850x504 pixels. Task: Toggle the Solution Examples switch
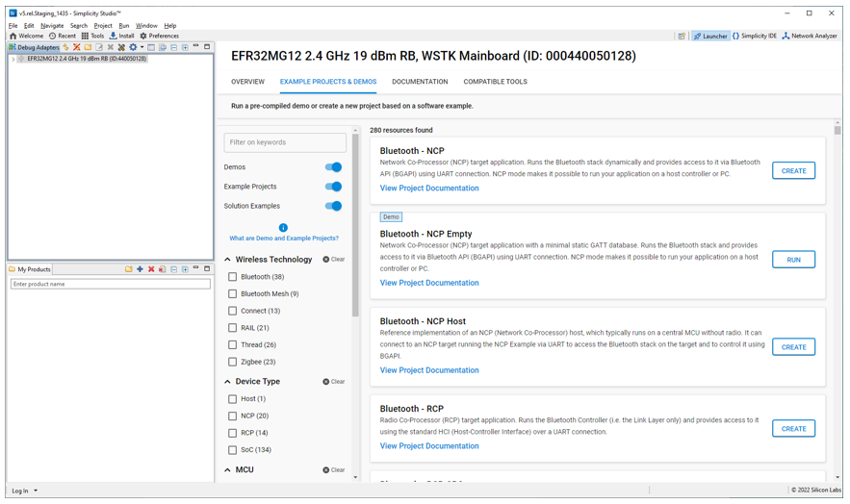point(333,206)
